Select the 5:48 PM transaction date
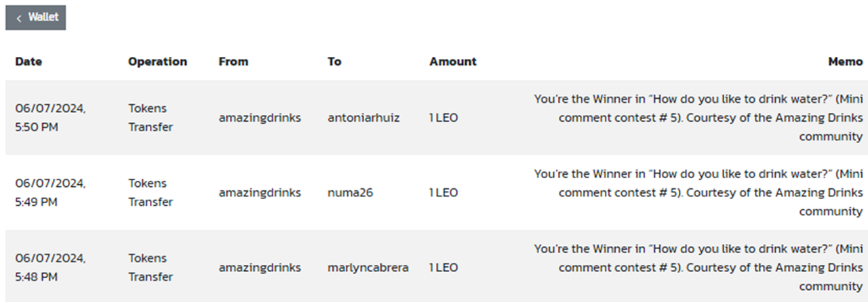 [x=50, y=267]
